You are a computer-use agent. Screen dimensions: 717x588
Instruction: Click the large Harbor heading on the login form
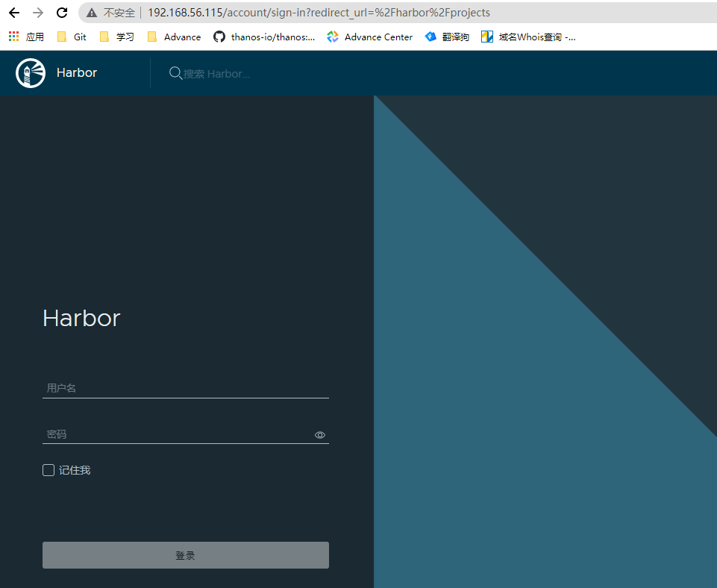click(81, 318)
